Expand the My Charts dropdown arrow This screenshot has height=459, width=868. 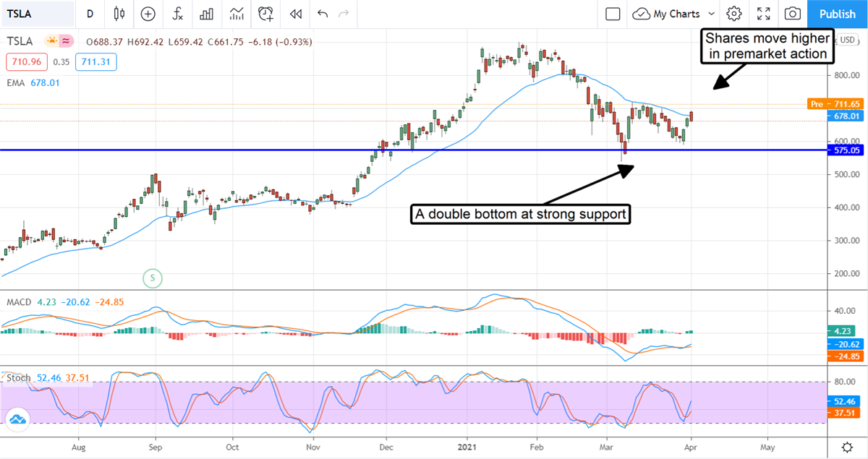[x=712, y=14]
